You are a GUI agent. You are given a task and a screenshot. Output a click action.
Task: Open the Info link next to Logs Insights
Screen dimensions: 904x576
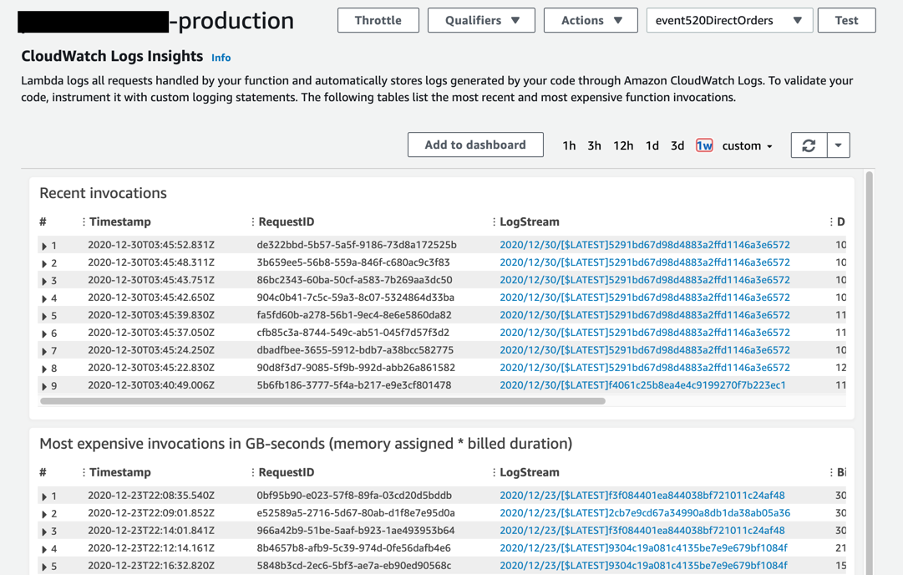[221, 58]
